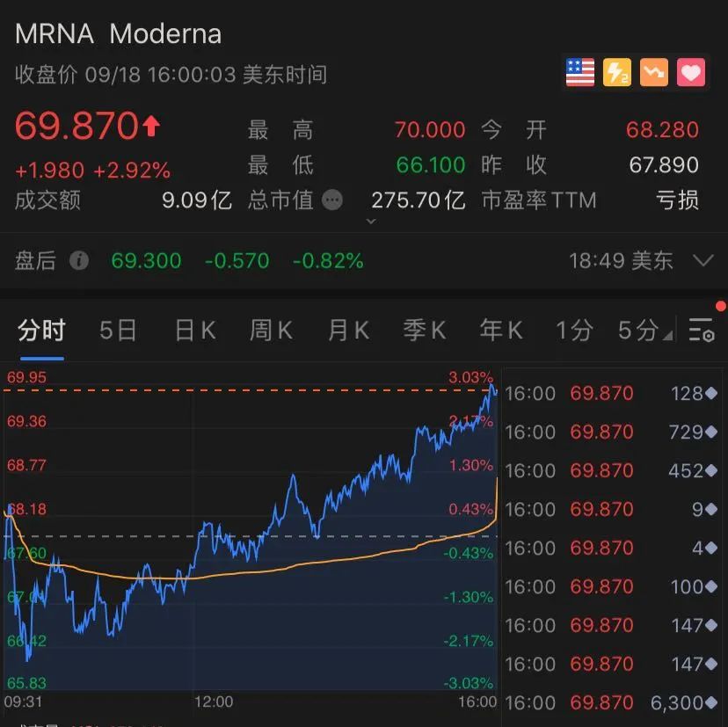Open the 月K chart tab

[x=348, y=331]
